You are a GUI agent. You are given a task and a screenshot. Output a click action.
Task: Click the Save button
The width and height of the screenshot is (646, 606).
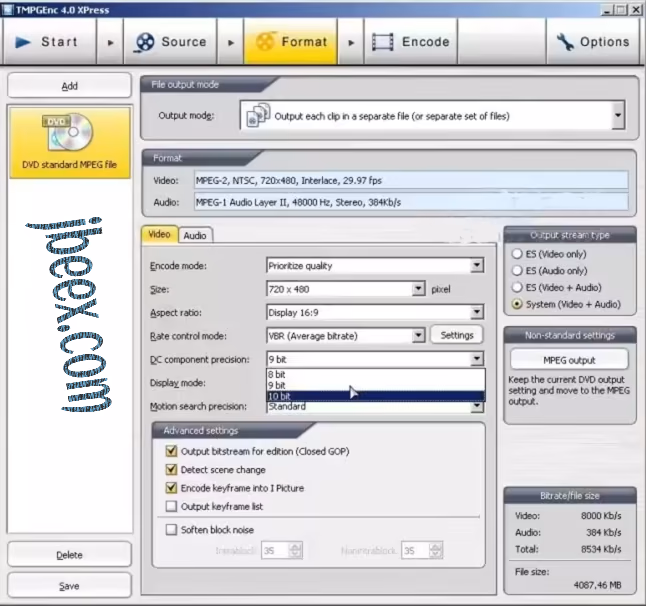[x=69, y=585]
